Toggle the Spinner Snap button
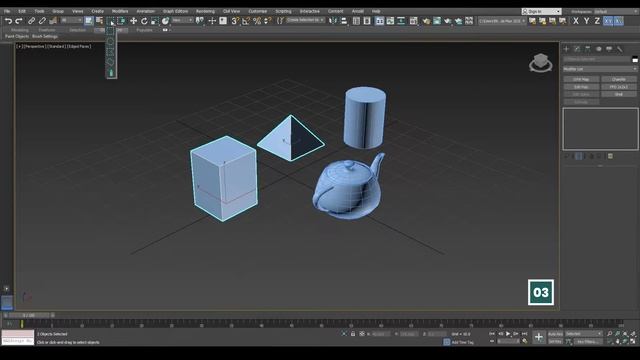The height and width of the screenshot is (360, 640). coord(267,21)
